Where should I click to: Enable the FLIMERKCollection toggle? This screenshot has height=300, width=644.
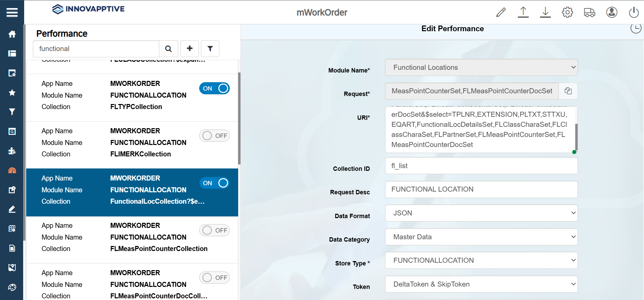point(214,136)
